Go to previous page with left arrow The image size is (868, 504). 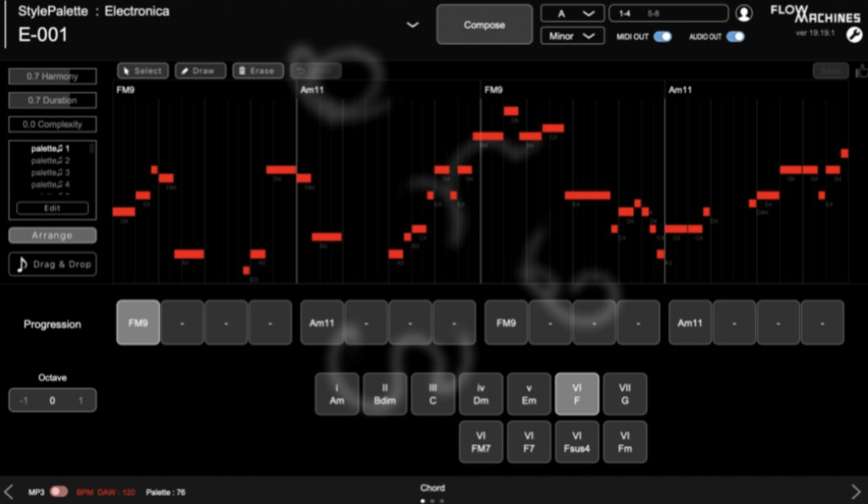[x=8, y=491]
